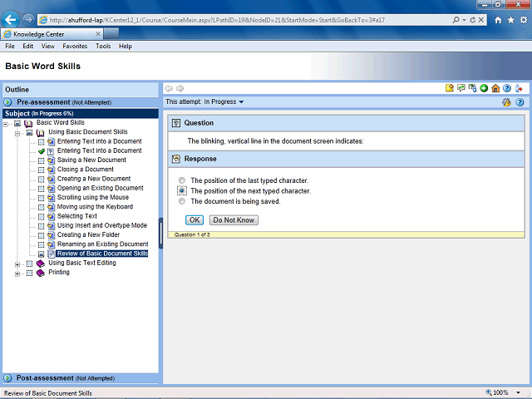Open the Tools menu
The width and height of the screenshot is (532, 399).
tap(103, 47)
